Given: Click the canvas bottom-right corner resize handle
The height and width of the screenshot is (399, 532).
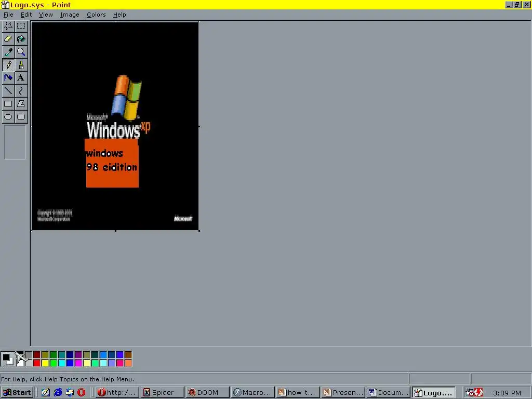Looking at the screenshot, I should click(x=199, y=231).
